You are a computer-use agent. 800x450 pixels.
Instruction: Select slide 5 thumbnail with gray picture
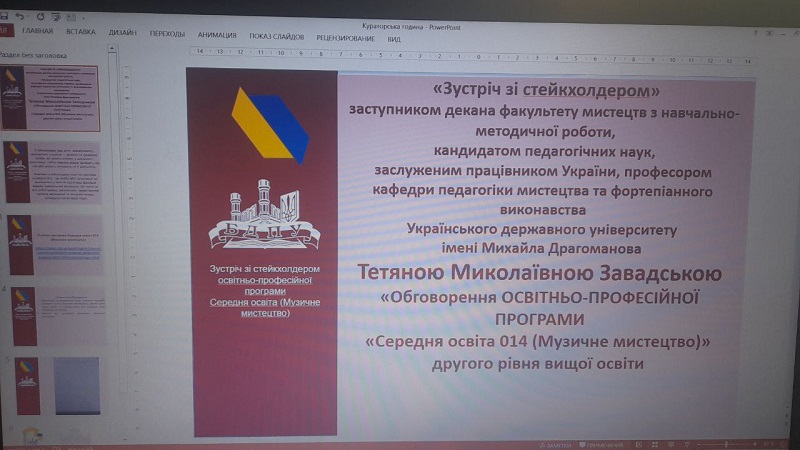(58, 386)
